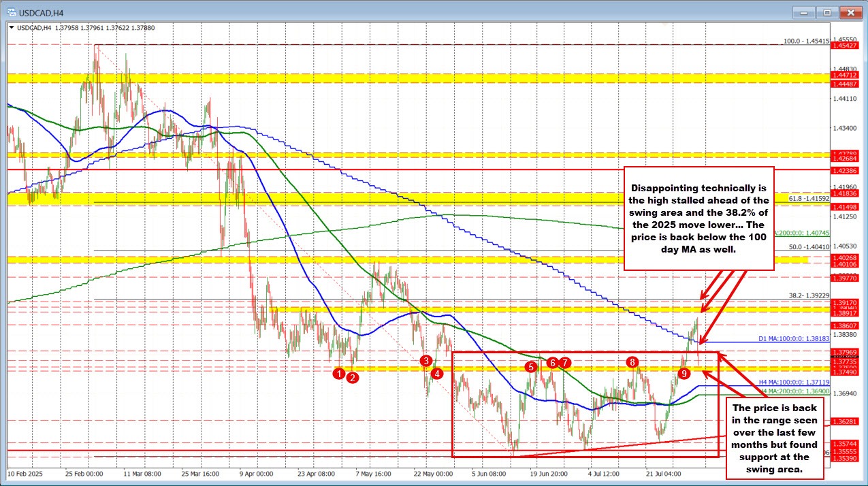Click the 1.45550 price scale value
Viewport: 868px width, 486px height.
coord(846,39)
